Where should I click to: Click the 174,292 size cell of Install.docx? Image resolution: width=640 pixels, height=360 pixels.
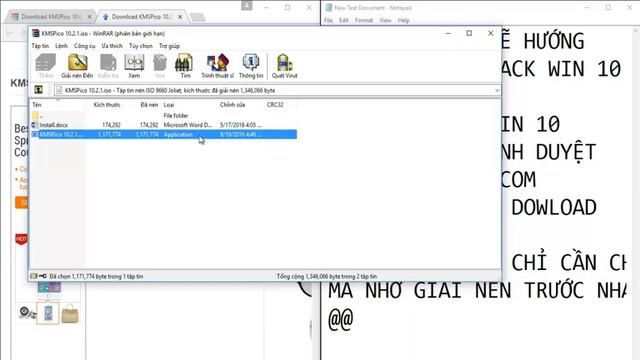pyautogui.click(x=111, y=125)
